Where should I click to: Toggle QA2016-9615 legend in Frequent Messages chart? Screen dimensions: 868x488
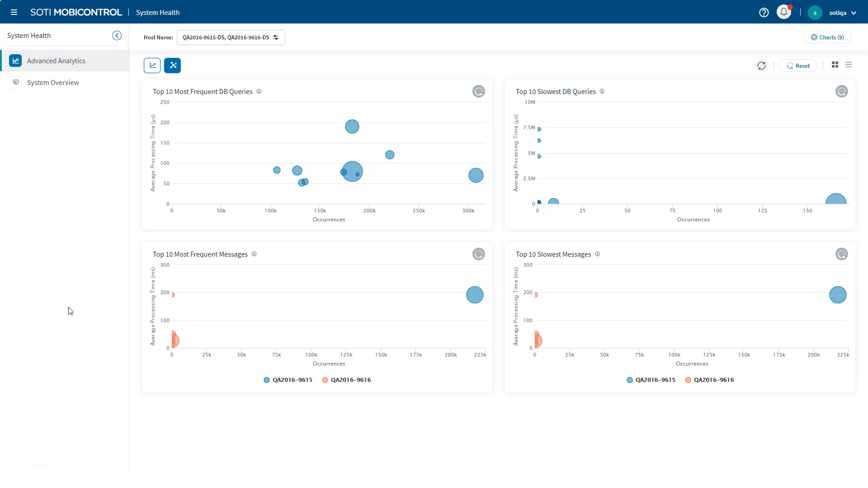(288, 380)
